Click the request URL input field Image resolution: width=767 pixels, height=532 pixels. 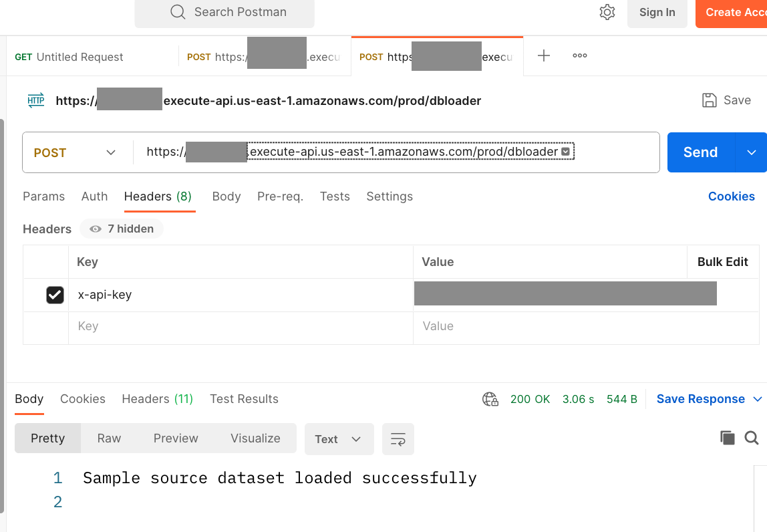tap(396, 152)
